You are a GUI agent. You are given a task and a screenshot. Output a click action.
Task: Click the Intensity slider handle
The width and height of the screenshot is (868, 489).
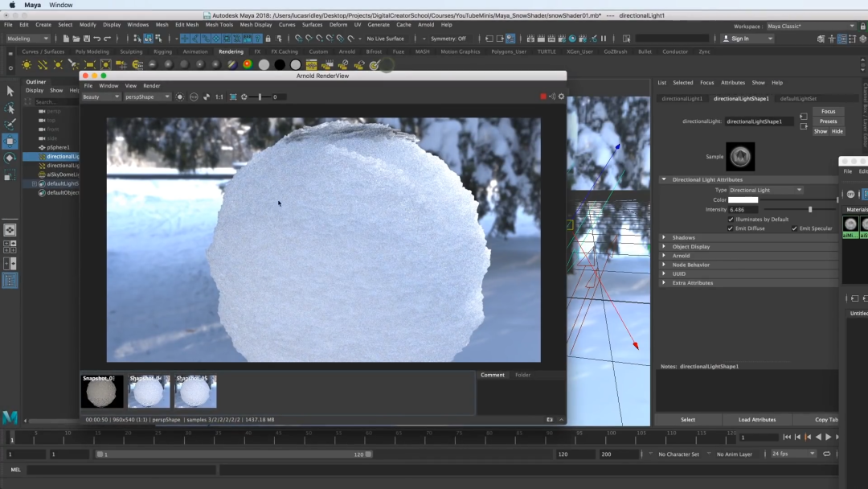coord(810,210)
